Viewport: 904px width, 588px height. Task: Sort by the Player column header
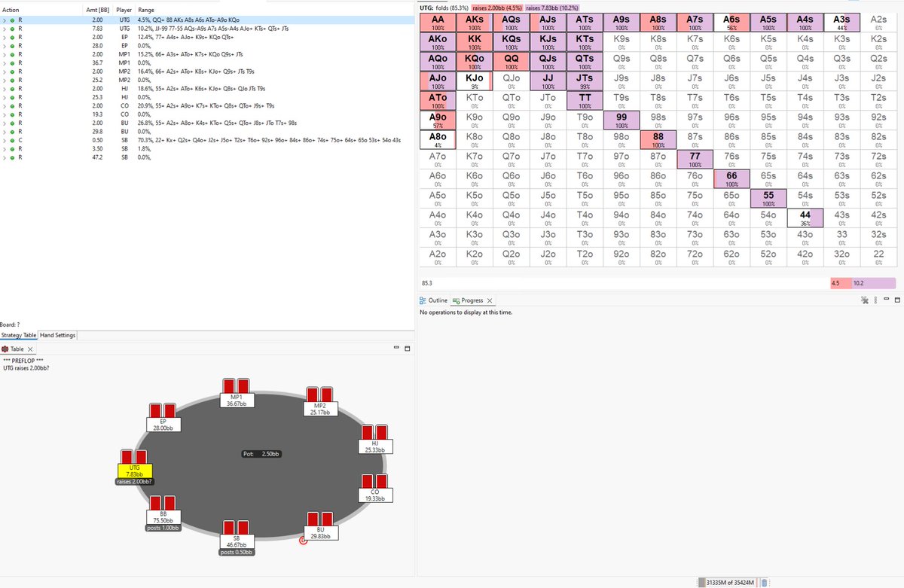[124, 10]
